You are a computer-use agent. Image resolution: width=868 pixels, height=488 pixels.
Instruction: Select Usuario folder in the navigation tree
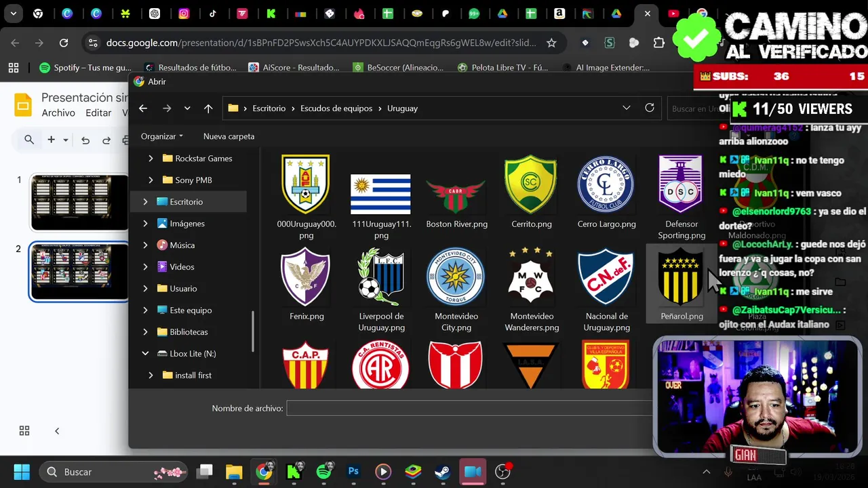pos(183,289)
